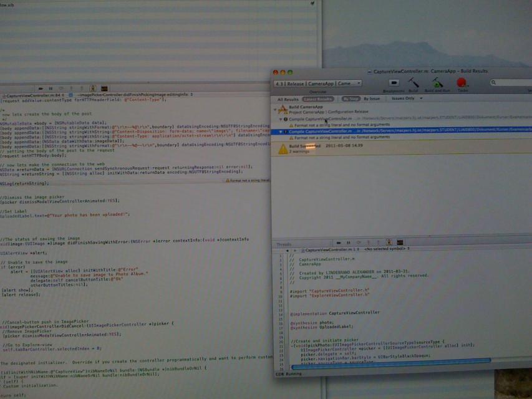Screen dimensions: 532x399
Task: Click the blue horizontal scrollbar in the Build Results editor
Action: [x=390, y=363]
